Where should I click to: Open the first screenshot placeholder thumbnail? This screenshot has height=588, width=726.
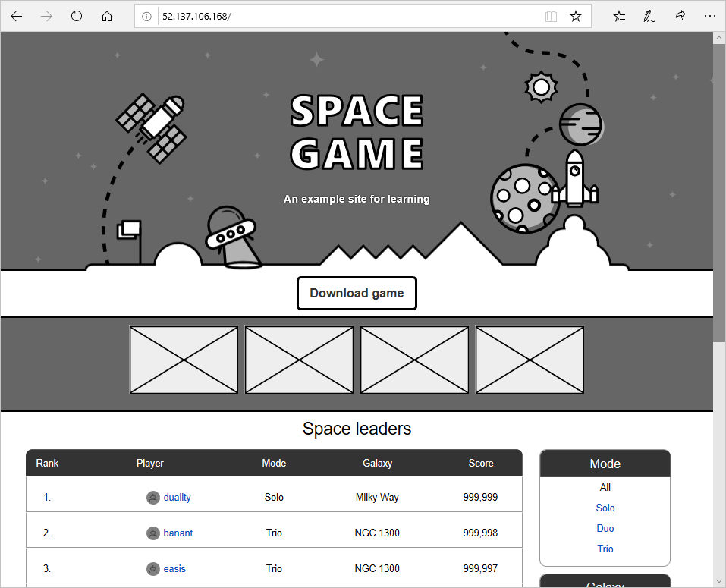(184, 360)
